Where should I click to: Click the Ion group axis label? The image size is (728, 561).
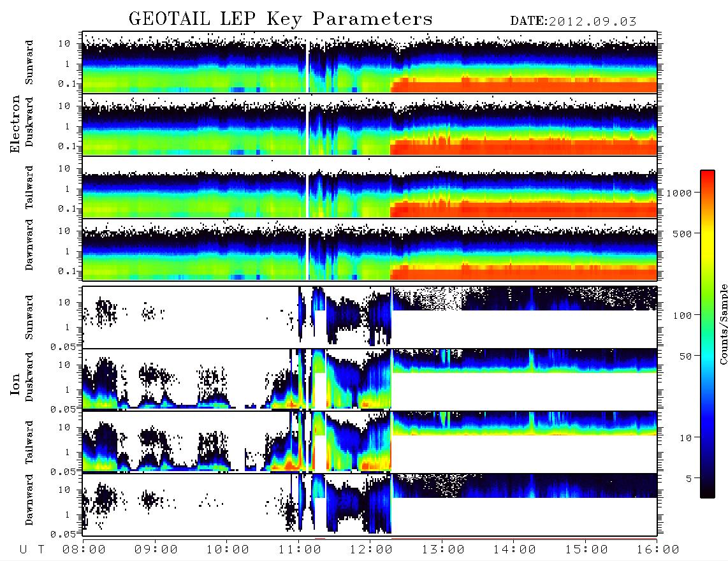coord(15,384)
